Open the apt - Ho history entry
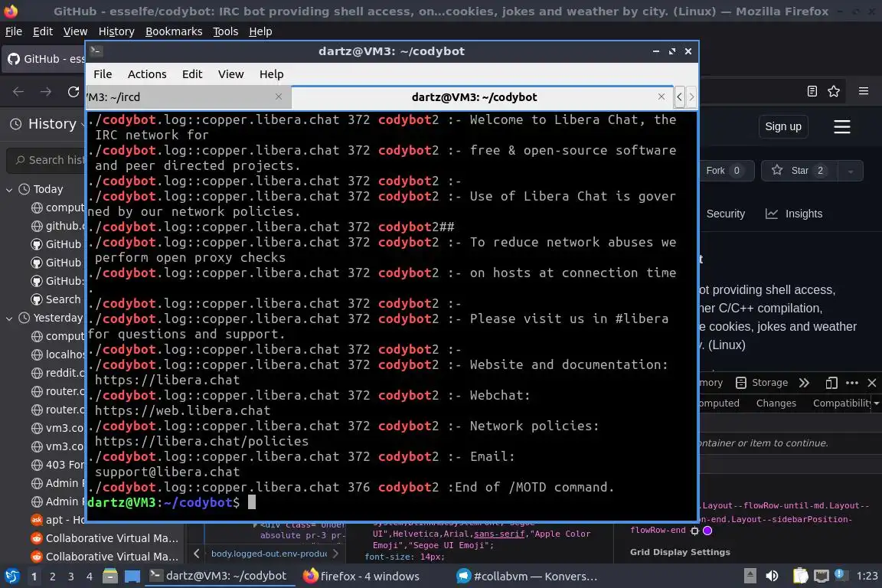The image size is (882, 588). (x=57, y=520)
